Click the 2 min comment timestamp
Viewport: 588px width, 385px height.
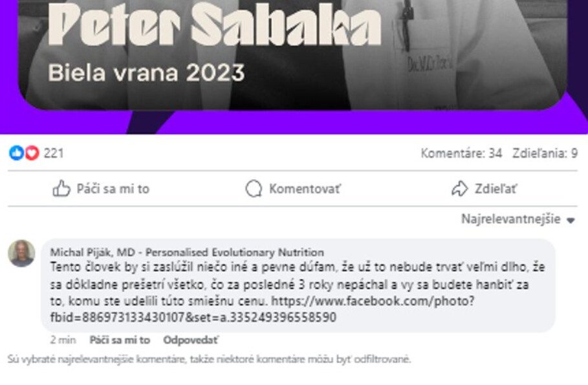(x=63, y=340)
